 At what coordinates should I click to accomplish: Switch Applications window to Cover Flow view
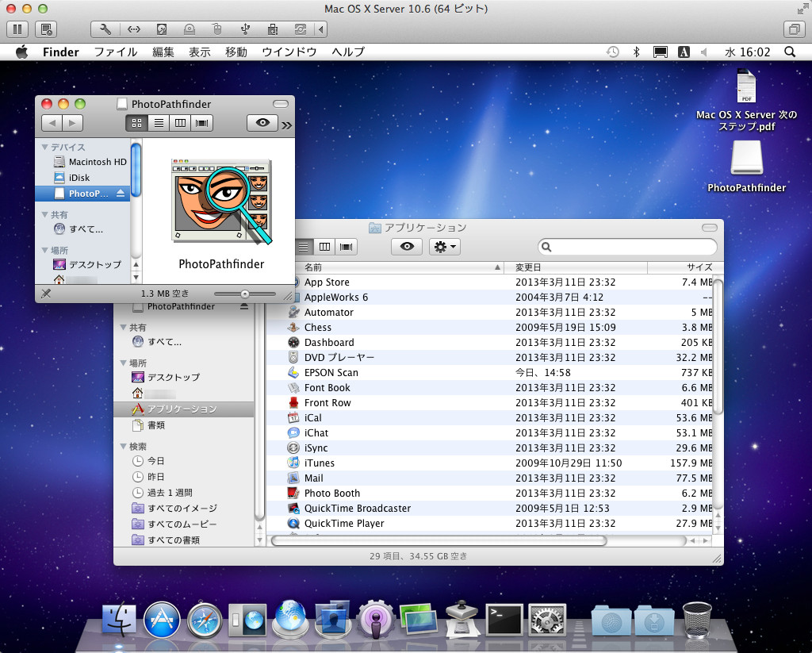(347, 247)
